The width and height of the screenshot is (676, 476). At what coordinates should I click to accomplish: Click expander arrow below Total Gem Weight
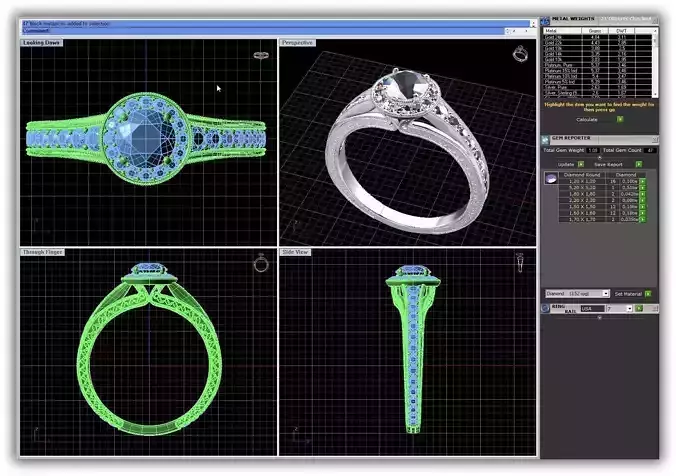pyautogui.click(x=600, y=158)
